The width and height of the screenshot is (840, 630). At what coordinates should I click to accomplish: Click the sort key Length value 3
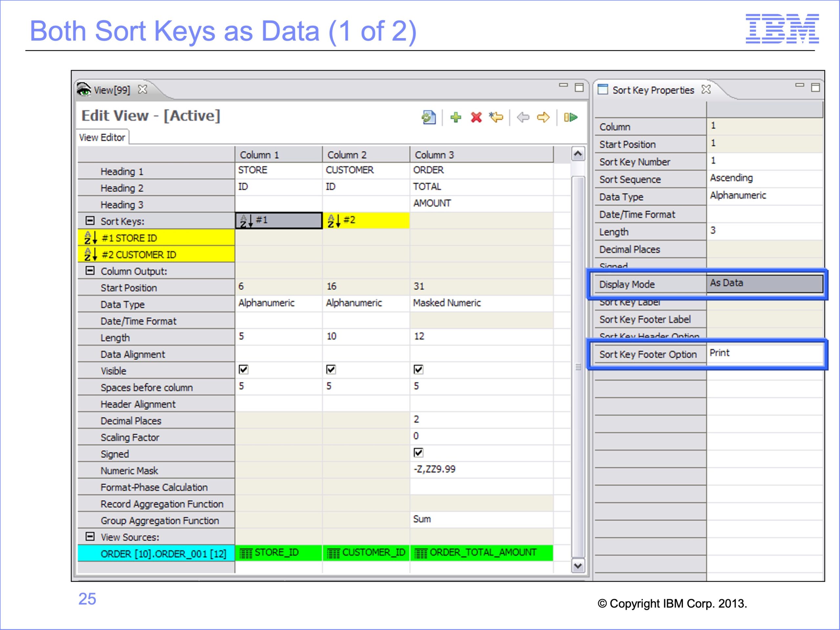point(765,231)
